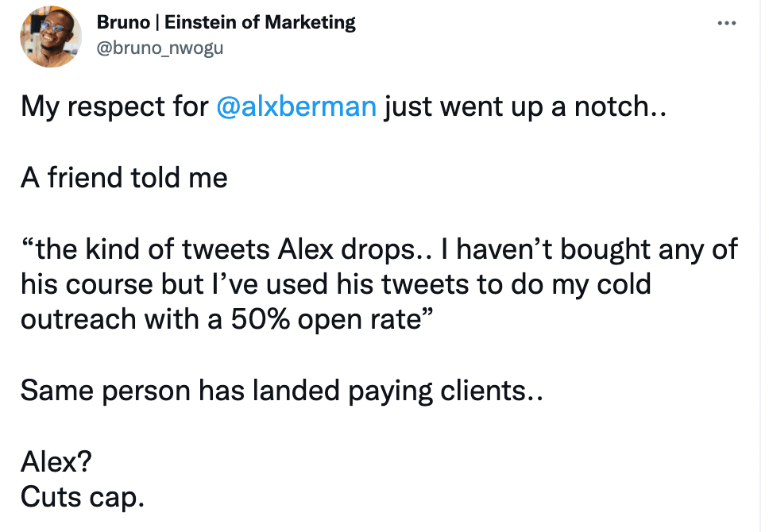This screenshot has height=532, width=769.
Task: Click the words "Same person has landed"
Action: [180, 391]
